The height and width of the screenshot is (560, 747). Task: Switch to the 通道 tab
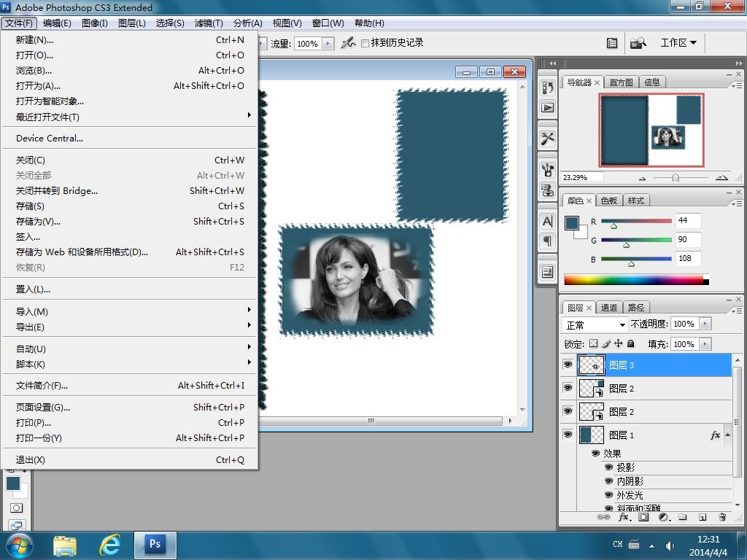coord(609,308)
